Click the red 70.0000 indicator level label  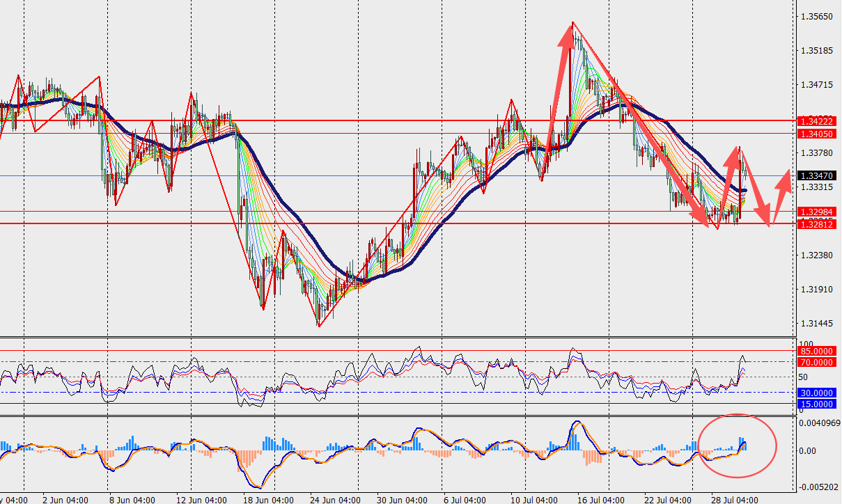(x=817, y=362)
